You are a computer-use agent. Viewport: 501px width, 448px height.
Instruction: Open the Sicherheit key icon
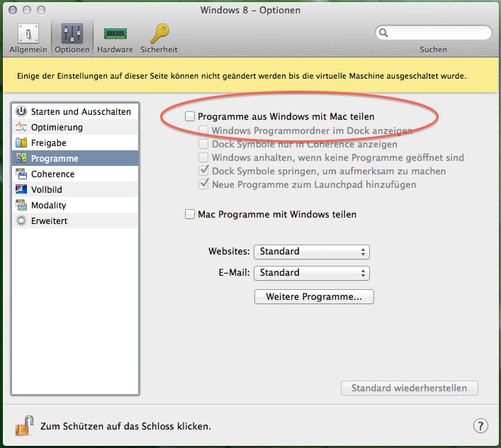(x=158, y=33)
